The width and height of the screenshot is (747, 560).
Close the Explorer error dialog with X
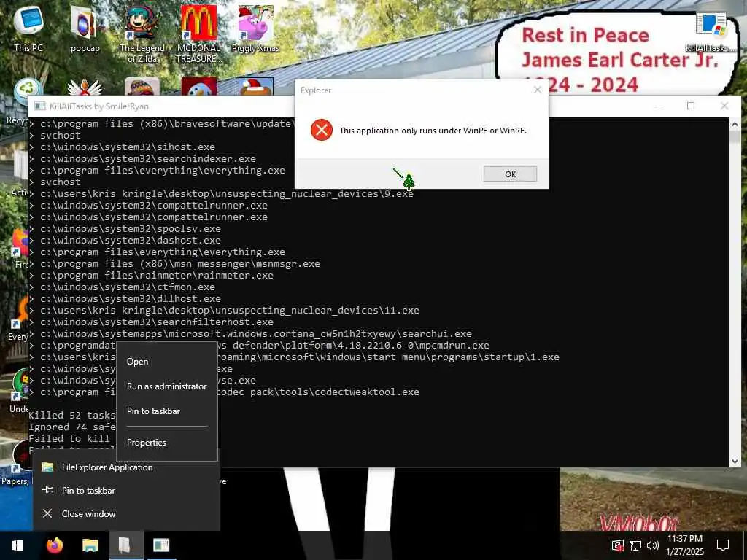538,90
